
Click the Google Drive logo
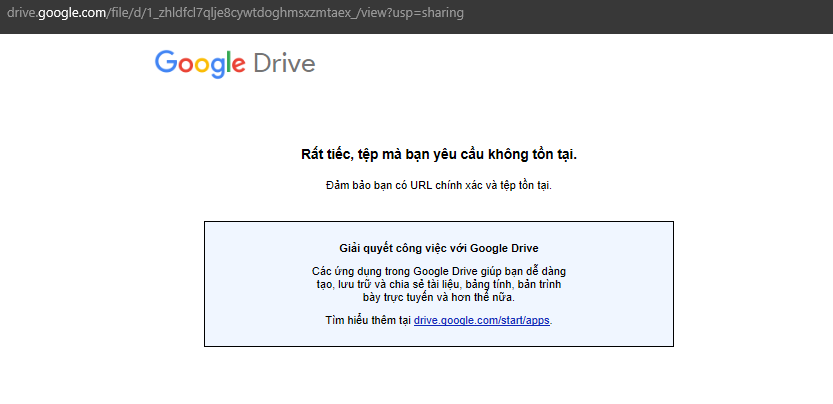[x=235, y=64]
